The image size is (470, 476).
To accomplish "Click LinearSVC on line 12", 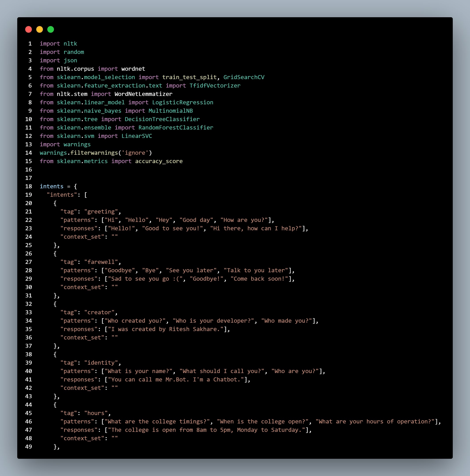I will [x=137, y=136].
